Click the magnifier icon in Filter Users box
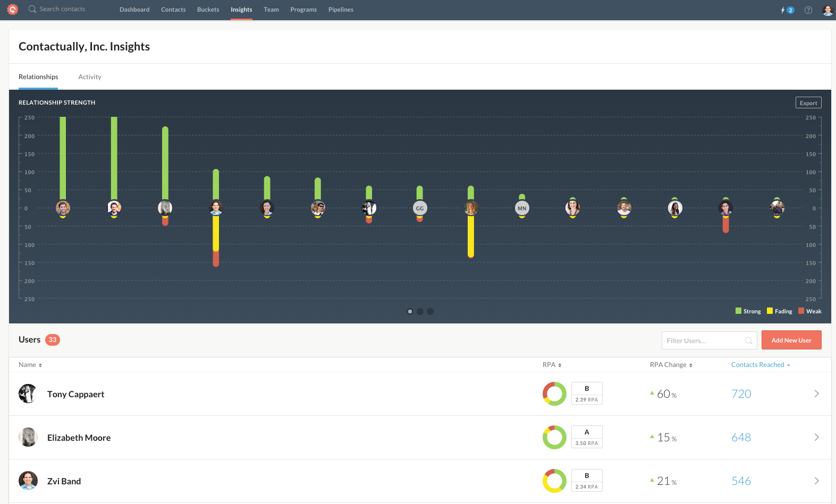This screenshot has height=504, width=836. point(748,341)
